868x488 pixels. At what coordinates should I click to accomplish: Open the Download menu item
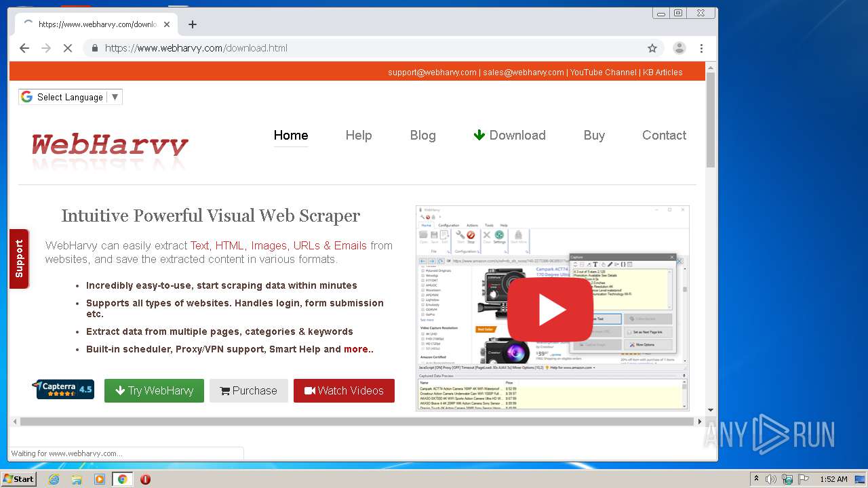pyautogui.click(x=509, y=135)
